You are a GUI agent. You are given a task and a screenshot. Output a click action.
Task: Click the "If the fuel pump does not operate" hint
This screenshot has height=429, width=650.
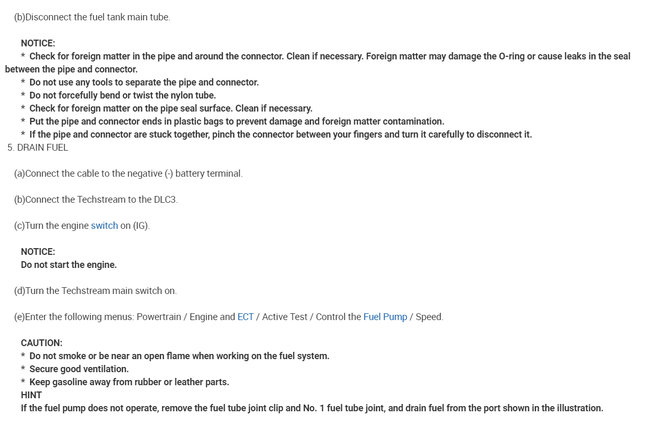pos(311,408)
